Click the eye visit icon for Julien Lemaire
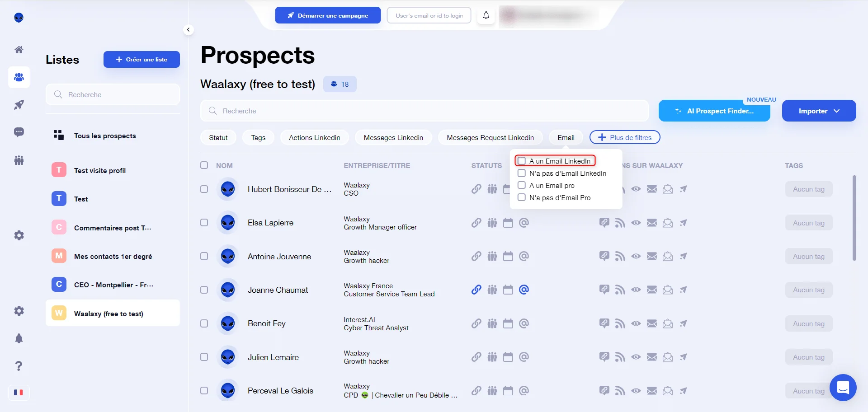Image resolution: width=868 pixels, height=412 pixels. pyautogui.click(x=636, y=357)
